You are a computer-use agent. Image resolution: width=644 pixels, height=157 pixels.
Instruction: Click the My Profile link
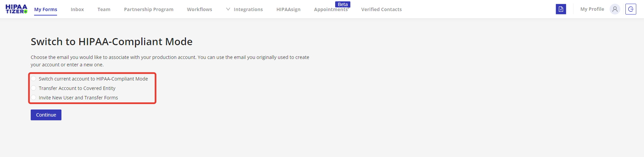tap(592, 9)
